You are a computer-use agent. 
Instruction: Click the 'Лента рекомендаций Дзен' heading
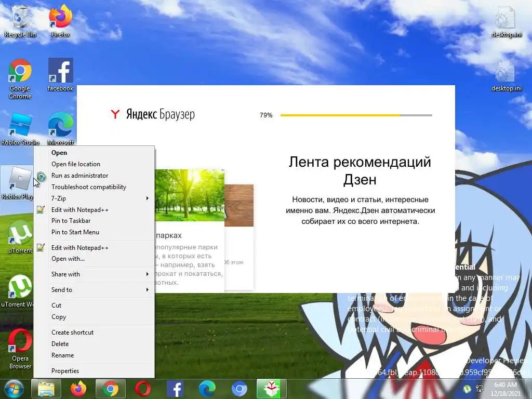(360, 170)
